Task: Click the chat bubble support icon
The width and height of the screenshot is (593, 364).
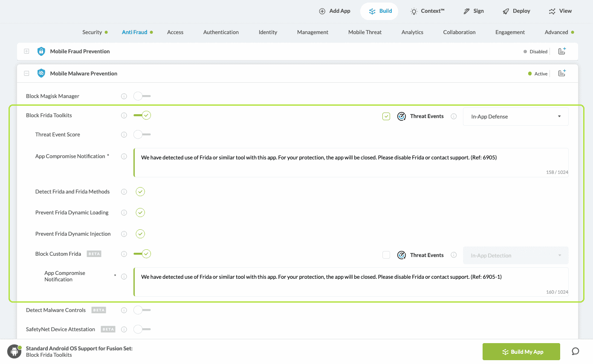Action: click(575, 351)
